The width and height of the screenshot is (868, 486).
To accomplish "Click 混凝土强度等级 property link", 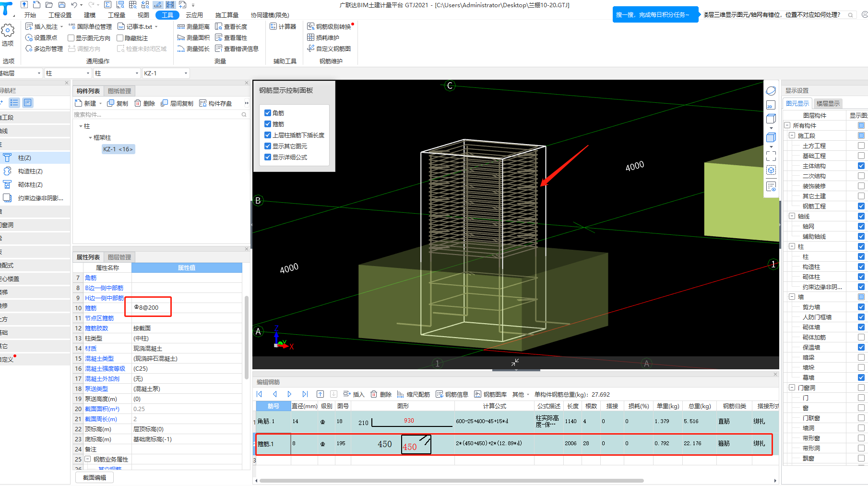I will [105, 368].
